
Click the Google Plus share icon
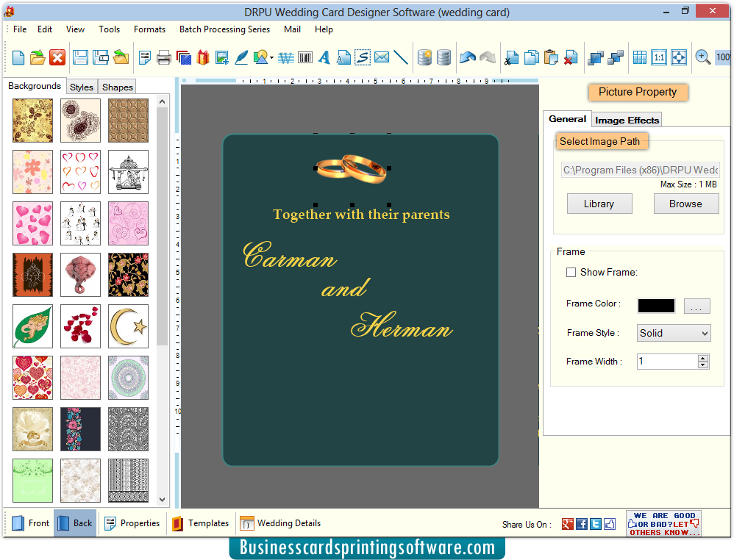(x=567, y=524)
